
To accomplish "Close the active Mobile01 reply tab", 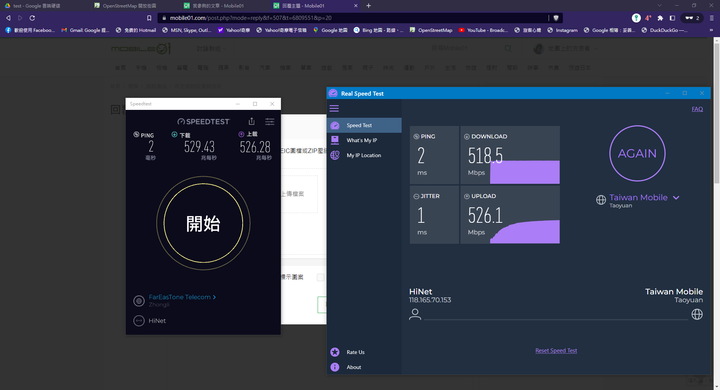I will [x=355, y=6].
